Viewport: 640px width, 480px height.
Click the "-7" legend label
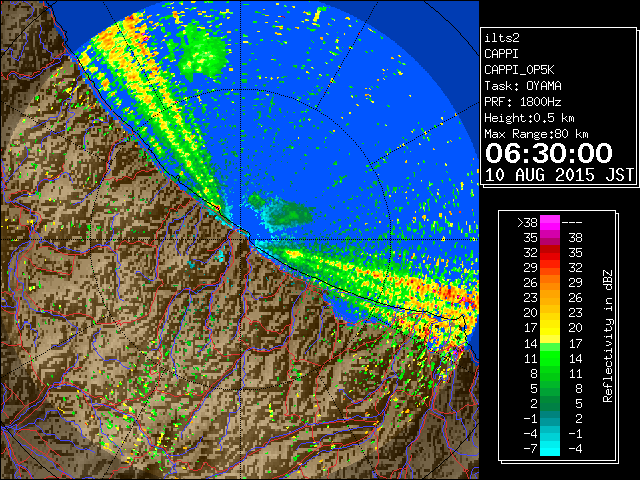[530, 449]
